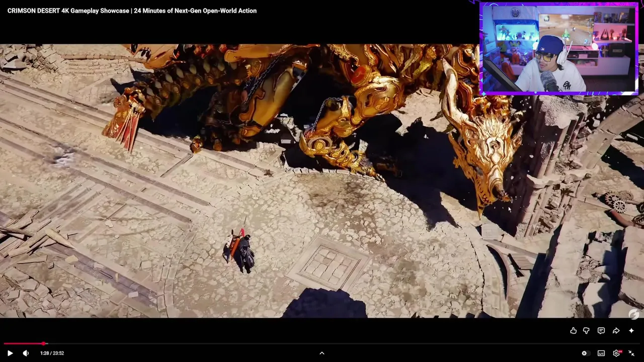Click the Crimson Desert video title
644x362 pixels.
pos(132,11)
